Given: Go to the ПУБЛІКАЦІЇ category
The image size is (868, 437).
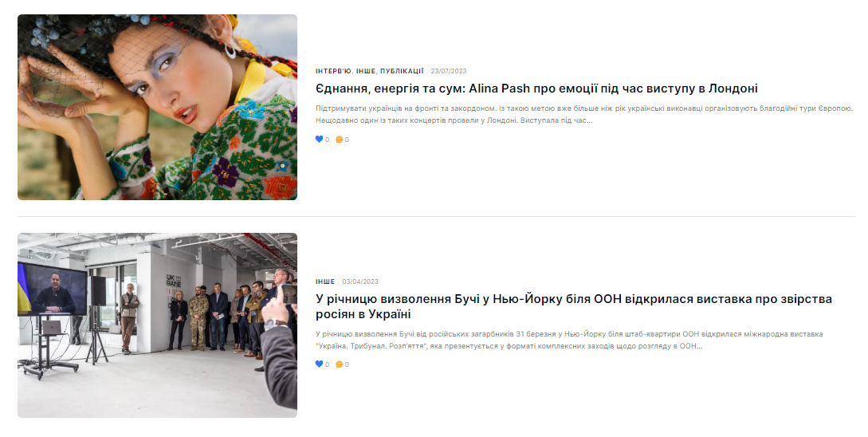Looking at the screenshot, I should tap(402, 71).
